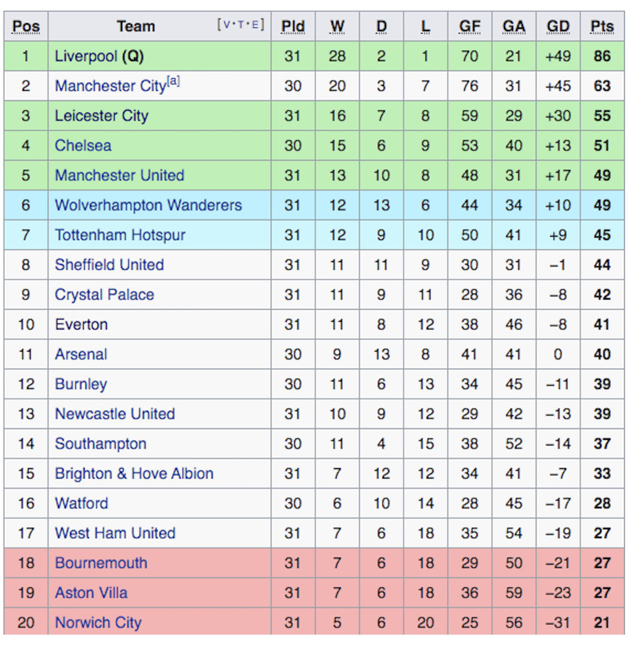Open the Brighton & Hove Albion link
Image resolution: width=644 pixels, height=653 pixels.
click(134, 474)
